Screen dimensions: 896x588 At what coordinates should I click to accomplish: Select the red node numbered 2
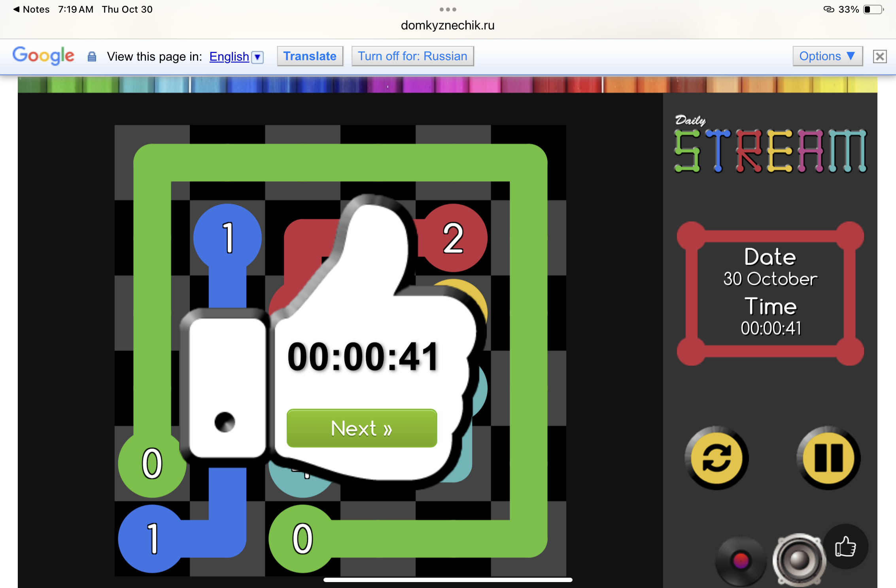point(453,238)
